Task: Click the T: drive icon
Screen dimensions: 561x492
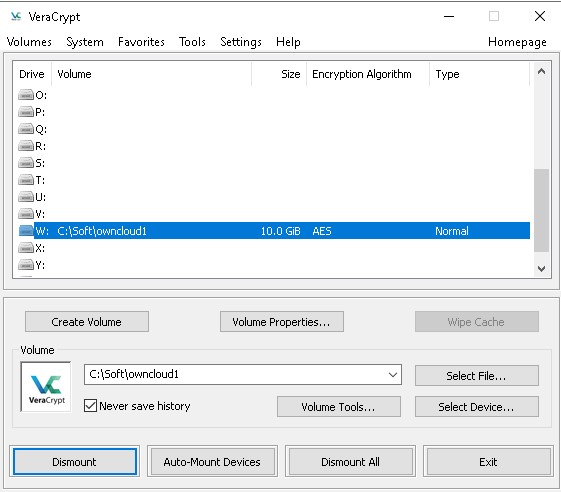Action: [26, 180]
